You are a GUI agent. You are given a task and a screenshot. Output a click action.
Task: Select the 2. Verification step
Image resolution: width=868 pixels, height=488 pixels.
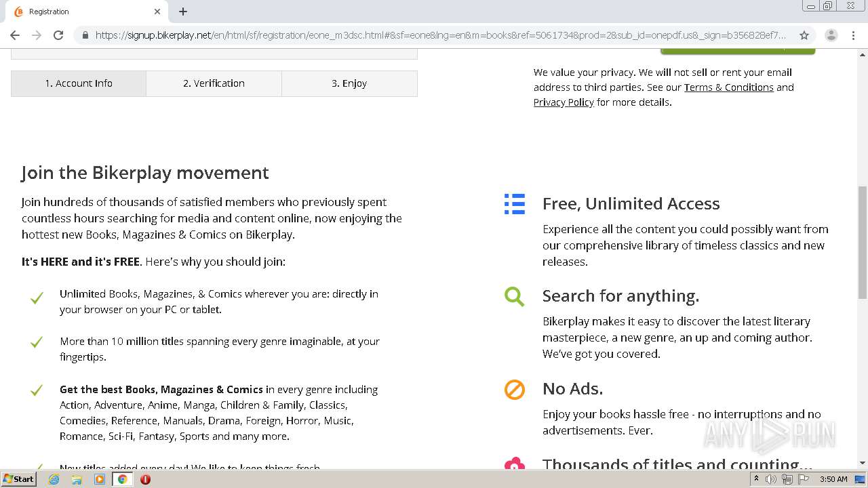point(214,83)
